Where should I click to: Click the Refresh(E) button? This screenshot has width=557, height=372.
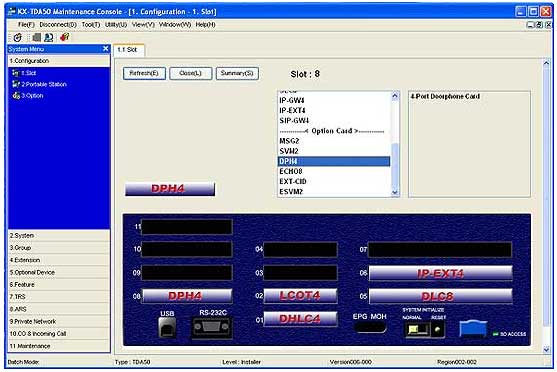(x=144, y=74)
